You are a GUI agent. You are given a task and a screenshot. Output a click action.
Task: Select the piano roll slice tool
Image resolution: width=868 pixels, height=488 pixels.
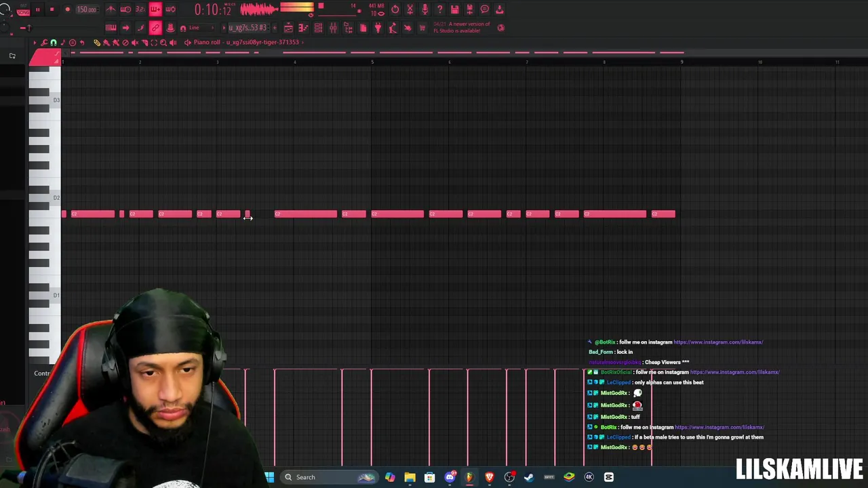[144, 43]
